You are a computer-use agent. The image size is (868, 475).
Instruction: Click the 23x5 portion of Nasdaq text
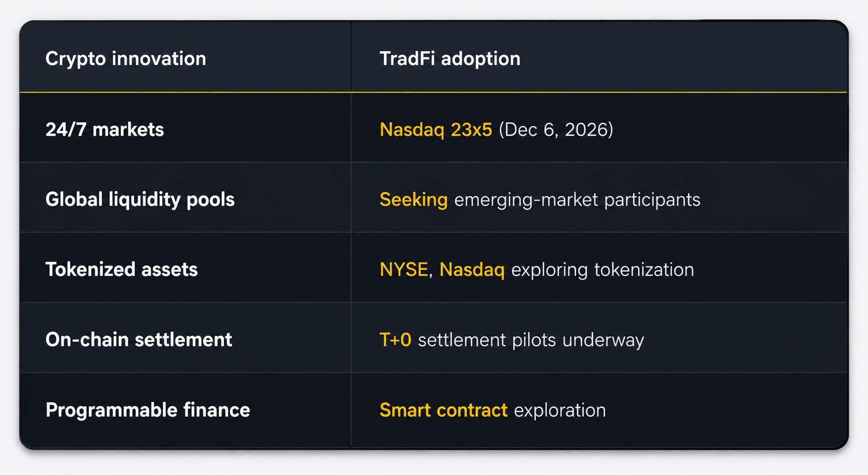471,129
